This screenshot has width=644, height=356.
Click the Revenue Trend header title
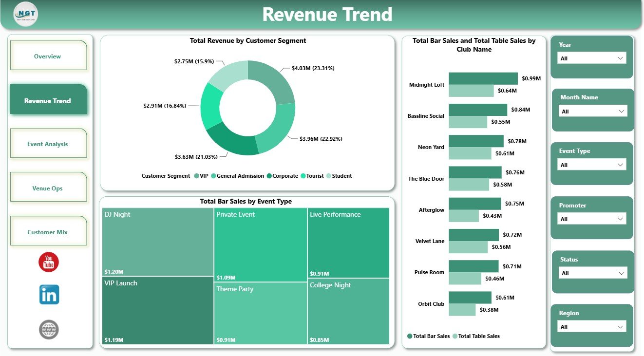tap(327, 15)
